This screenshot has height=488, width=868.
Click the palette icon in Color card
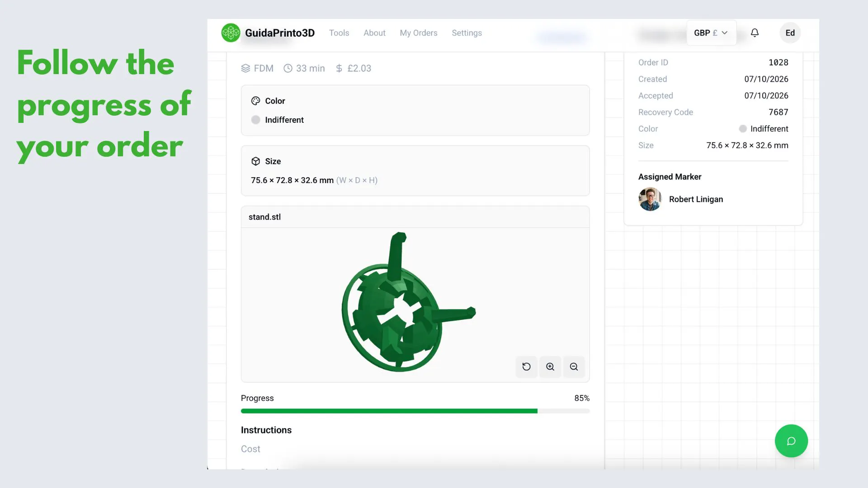click(x=256, y=101)
